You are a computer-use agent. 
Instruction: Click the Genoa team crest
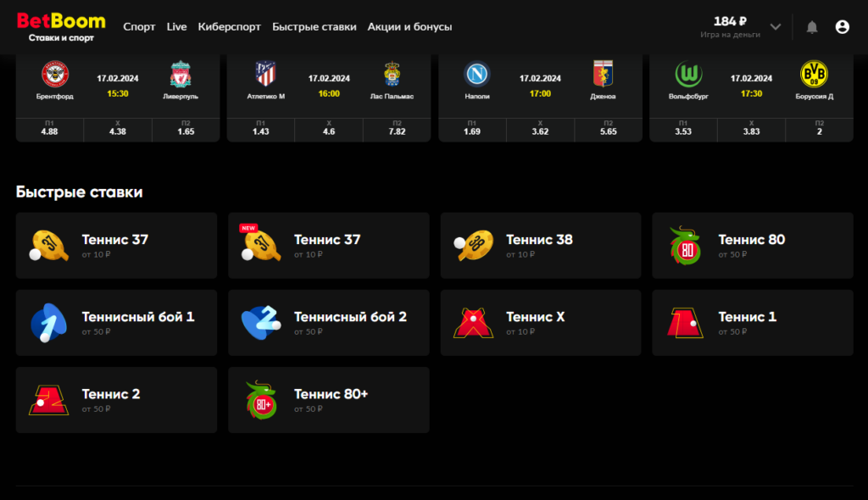(603, 74)
